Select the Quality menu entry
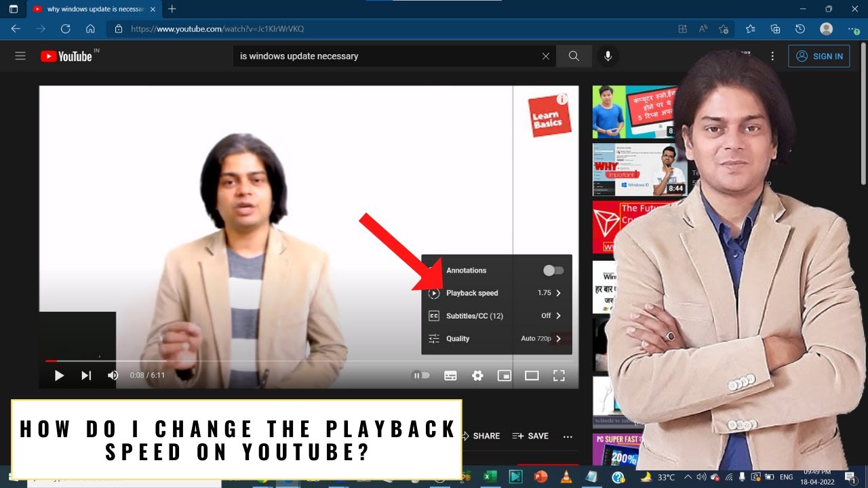Screen dimensions: 868x488 [x=496, y=339]
